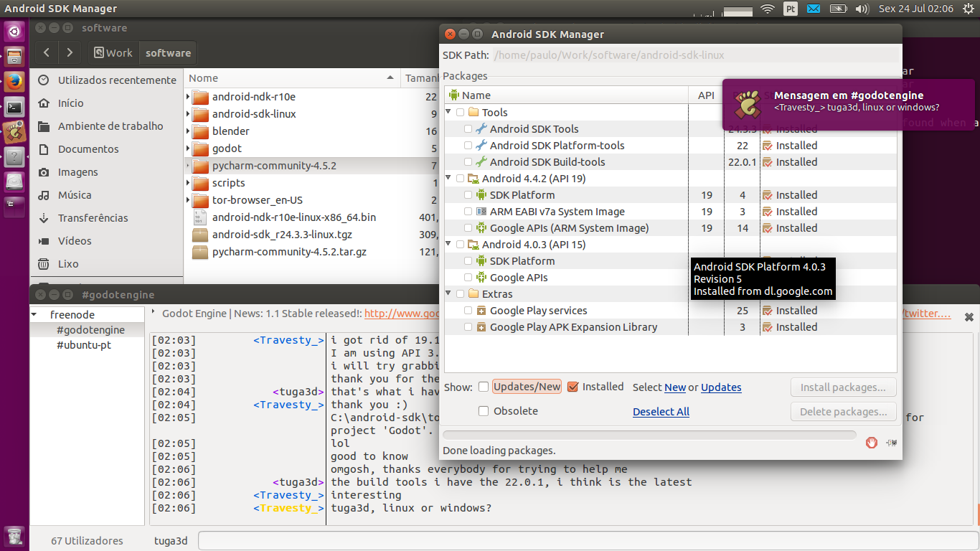Click the red stop loading icon
Image resolution: width=980 pixels, height=551 pixels.
pyautogui.click(x=872, y=443)
